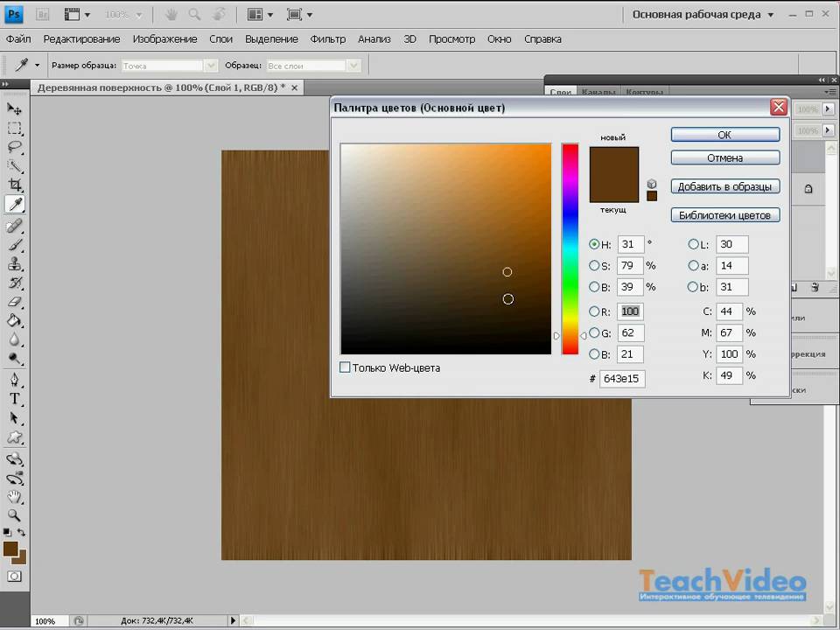Viewport: 840px width, 630px height.
Task: Select the Crop tool
Action: (x=15, y=185)
